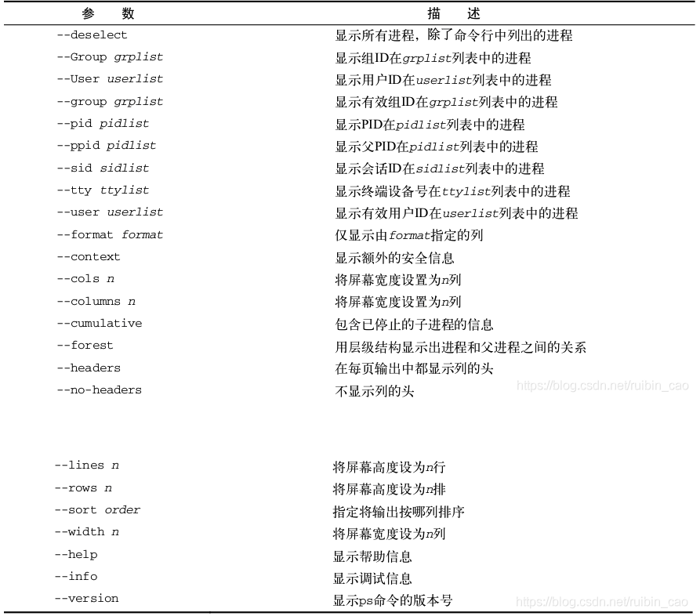This screenshot has width=700, height=616.
Task: Click description 将屏幕高度设为n排
Action: [x=390, y=489]
